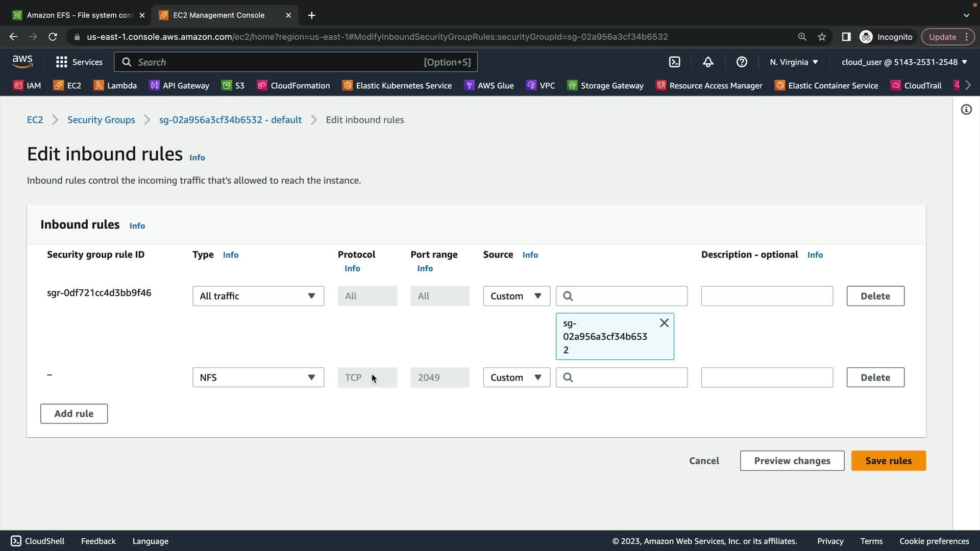980x551 pixels.
Task: Go to Security Groups breadcrumb
Action: 101,120
